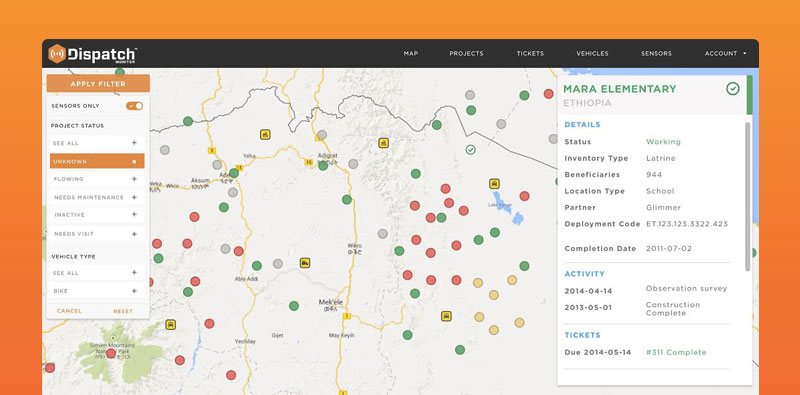Expand the Account dropdown menu
The image size is (800, 395).
click(726, 54)
